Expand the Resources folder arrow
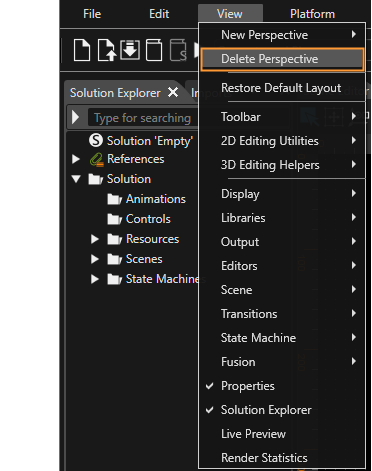 click(x=95, y=239)
